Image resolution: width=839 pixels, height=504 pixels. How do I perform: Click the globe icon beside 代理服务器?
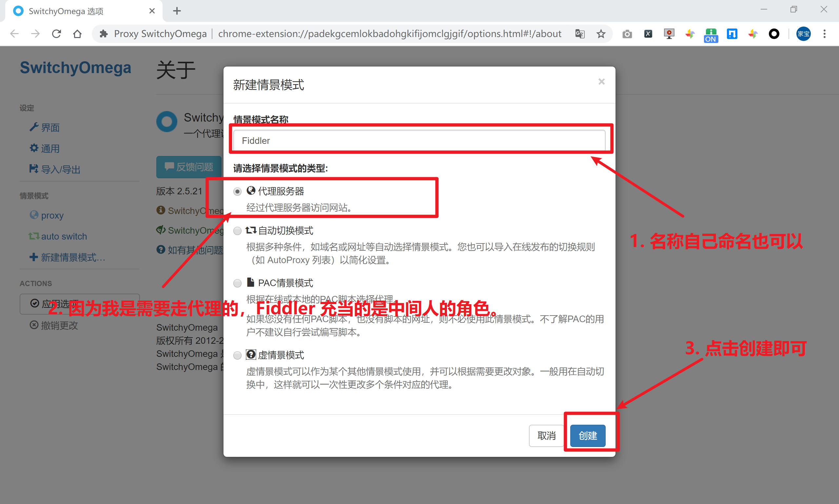[251, 190]
